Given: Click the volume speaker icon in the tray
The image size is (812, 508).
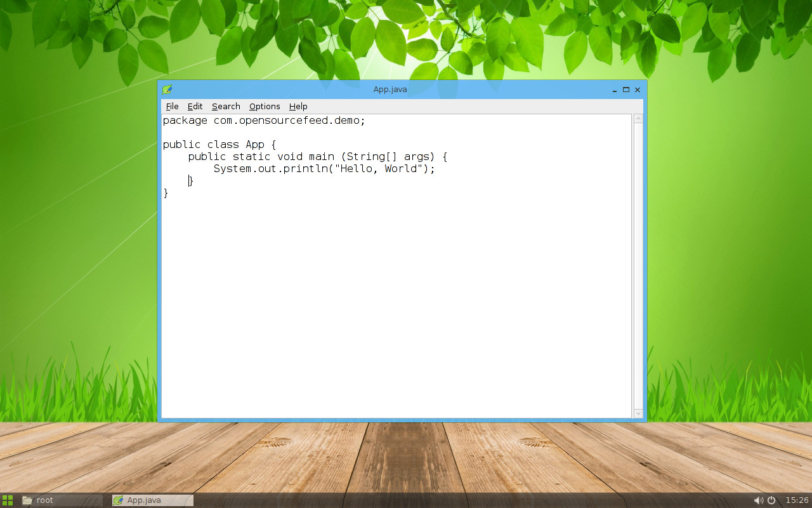Looking at the screenshot, I should (x=759, y=500).
